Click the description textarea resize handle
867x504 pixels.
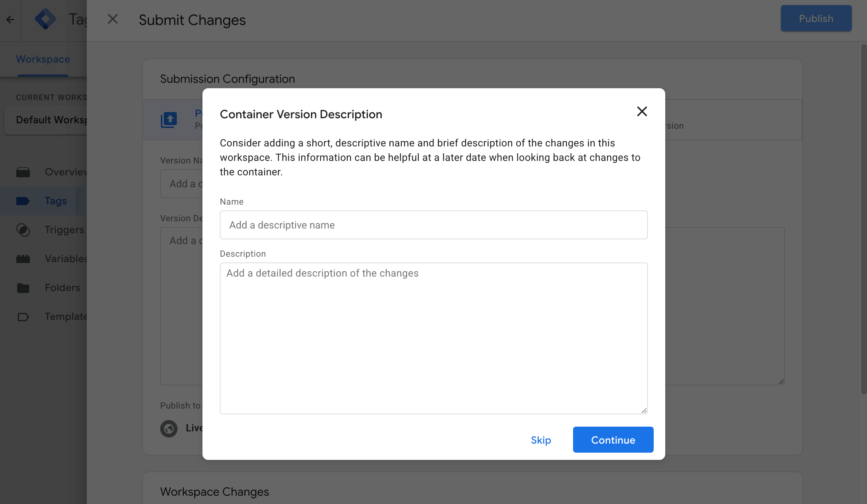(x=644, y=410)
